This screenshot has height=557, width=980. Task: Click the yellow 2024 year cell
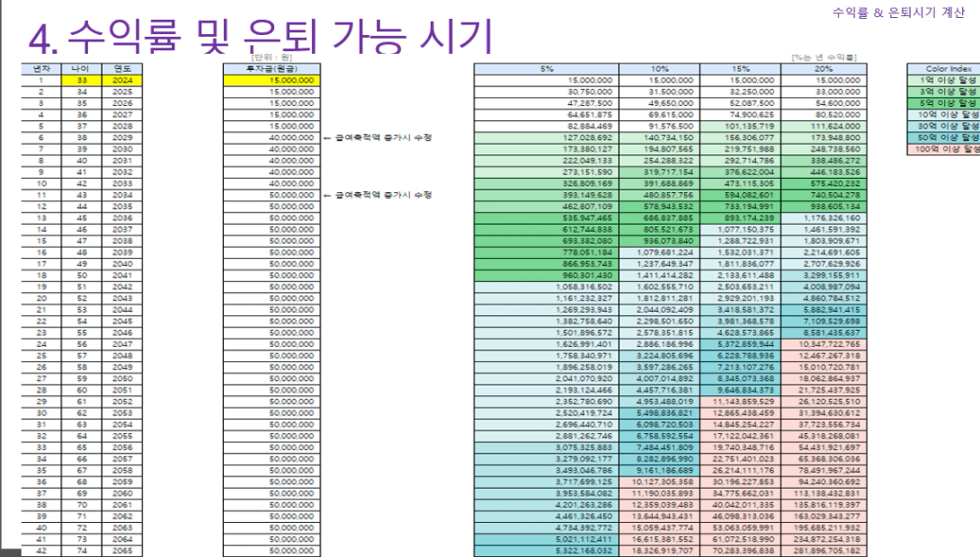[122, 81]
